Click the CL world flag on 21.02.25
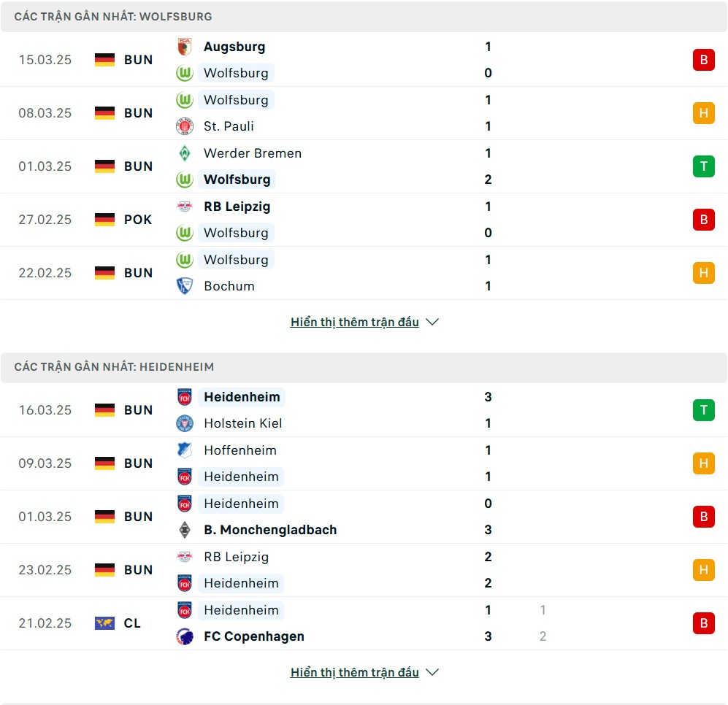 (104, 623)
